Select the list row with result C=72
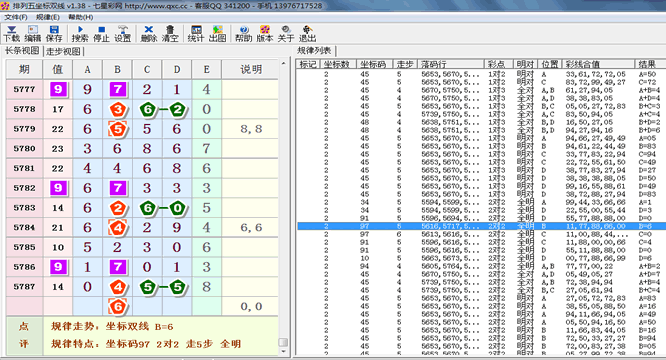Screen dimensions: 666x360 tap(481, 82)
